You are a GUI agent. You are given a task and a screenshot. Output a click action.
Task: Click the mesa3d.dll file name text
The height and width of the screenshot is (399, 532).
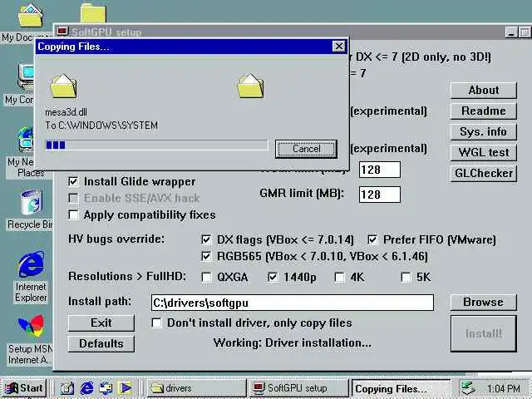[66, 112]
